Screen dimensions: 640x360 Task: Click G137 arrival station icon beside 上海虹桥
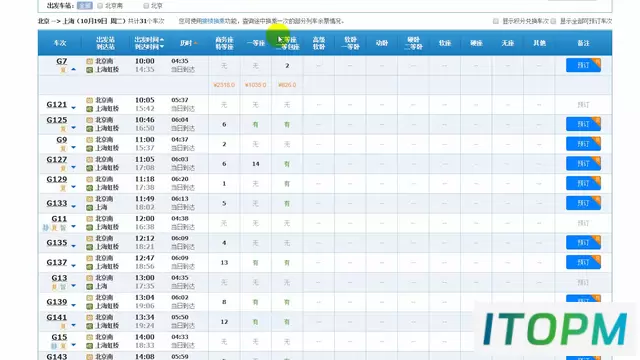pos(89,267)
